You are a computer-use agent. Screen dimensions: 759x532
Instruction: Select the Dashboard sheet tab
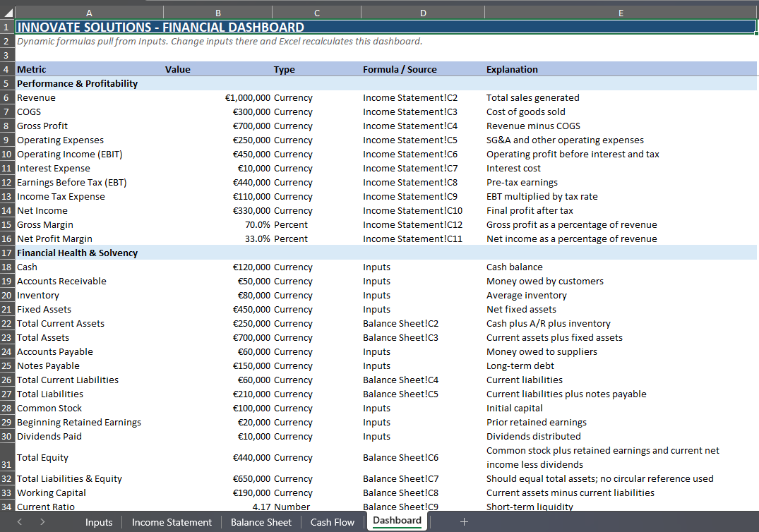(397, 521)
